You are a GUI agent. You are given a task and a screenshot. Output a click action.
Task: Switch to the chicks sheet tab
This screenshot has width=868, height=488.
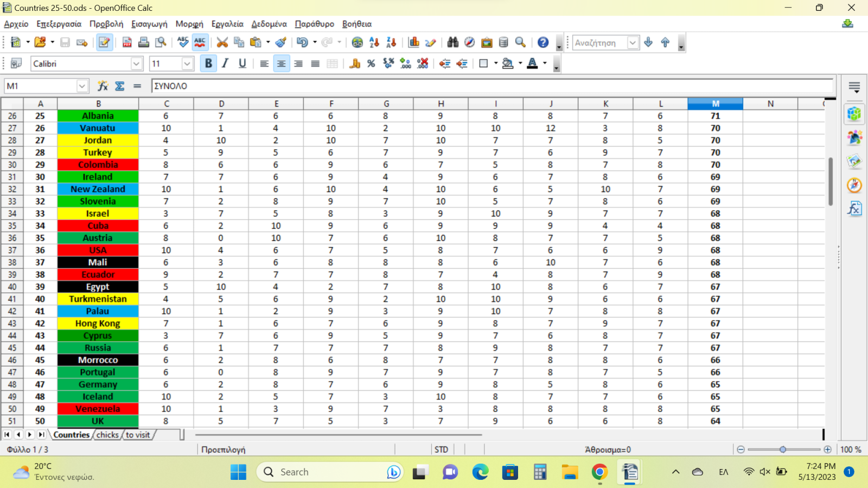(x=107, y=434)
